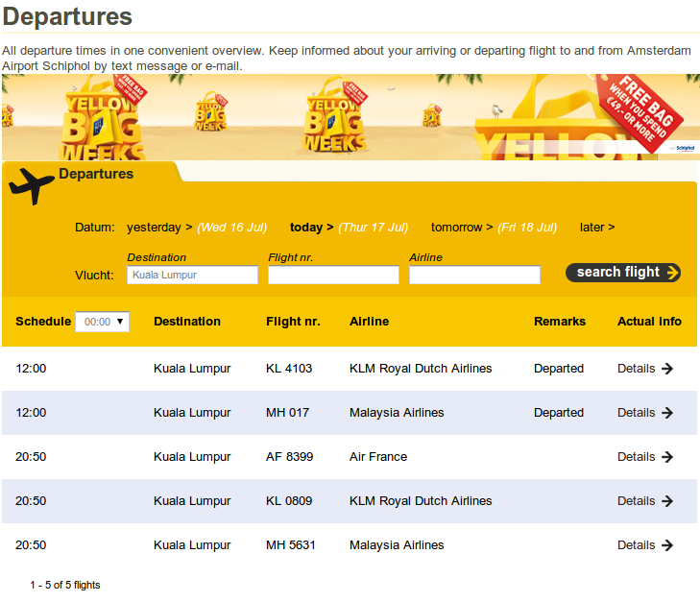Click the (Thur 17 Jul) date text

(x=374, y=228)
